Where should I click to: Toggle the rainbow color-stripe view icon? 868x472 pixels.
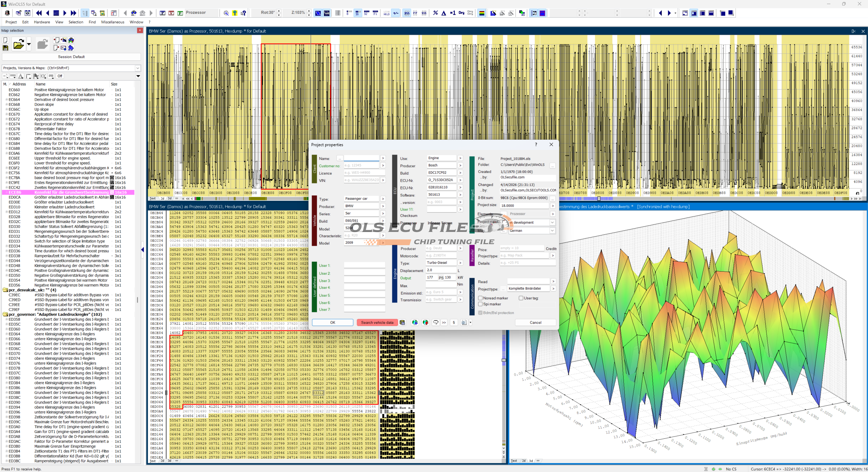click(x=481, y=13)
